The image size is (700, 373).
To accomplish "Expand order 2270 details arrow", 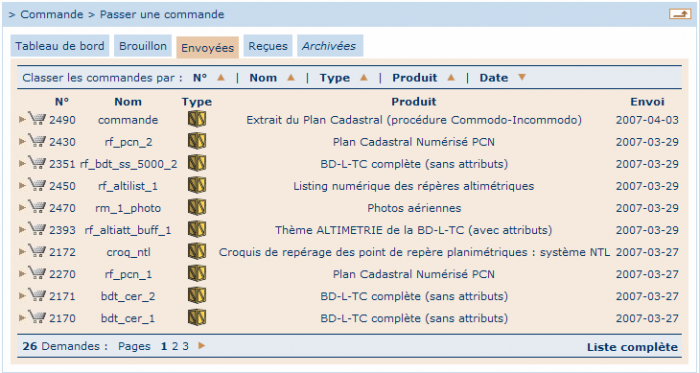I will click(22, 274).
